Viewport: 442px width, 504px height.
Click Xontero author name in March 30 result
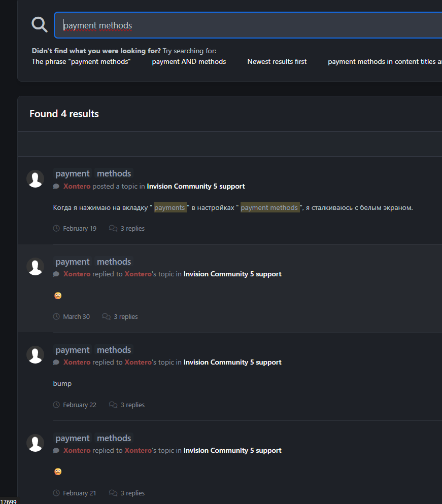[77, 274]
